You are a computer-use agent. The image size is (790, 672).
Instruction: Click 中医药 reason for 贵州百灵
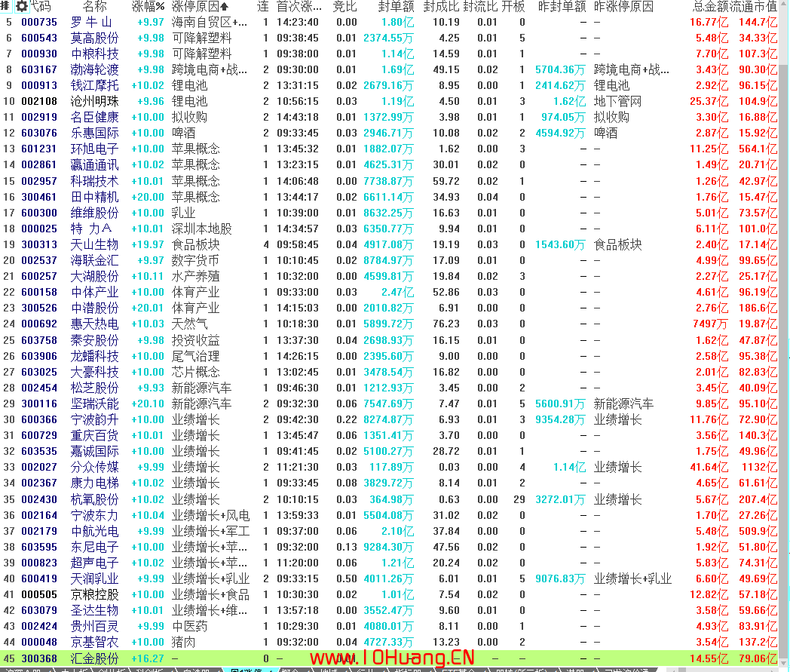coord(189,626)
